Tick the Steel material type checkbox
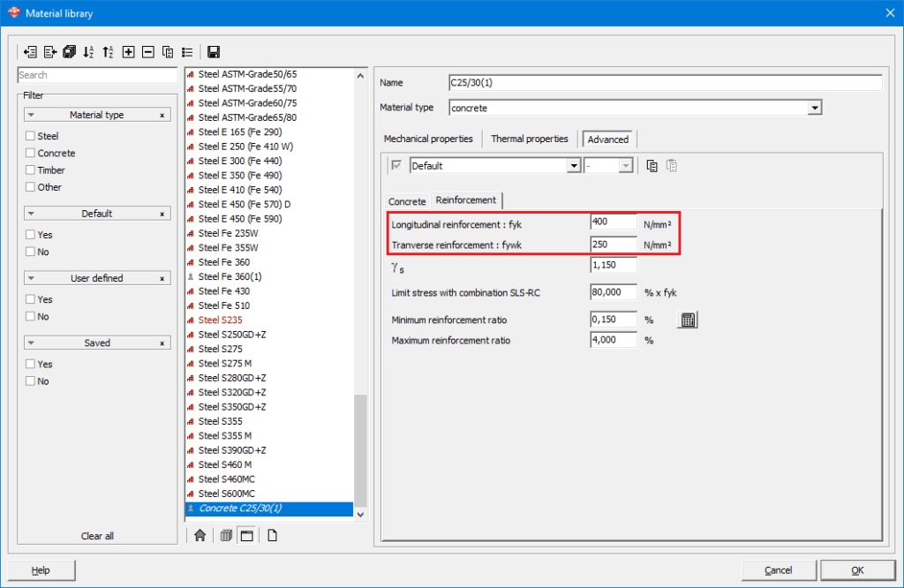Viewport: 904px width, 588px height. 31,136
